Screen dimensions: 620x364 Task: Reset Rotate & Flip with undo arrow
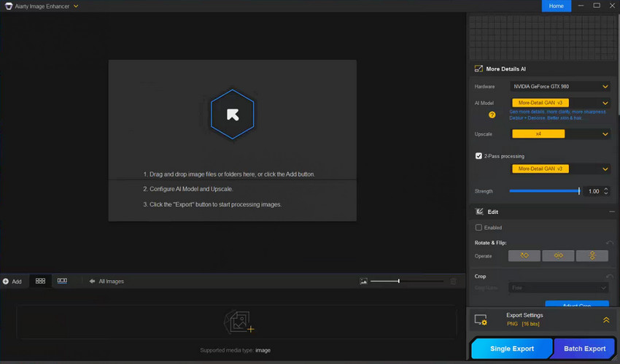tap(609, 243)
